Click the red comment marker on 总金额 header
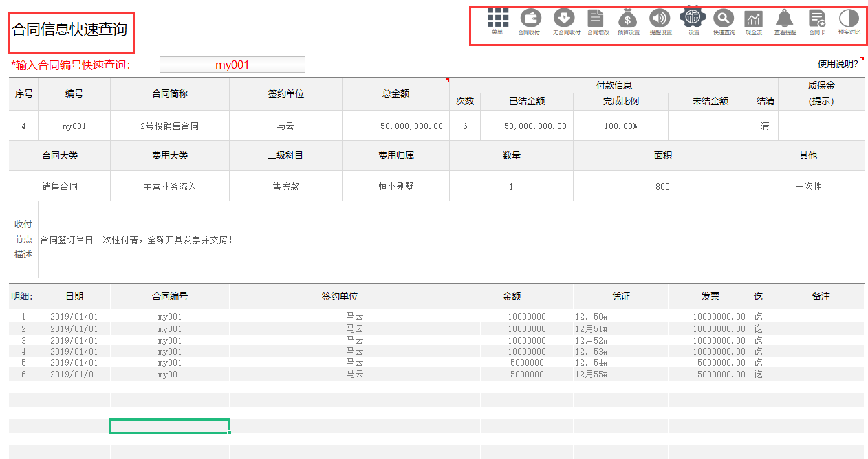The image size is (868, 459). pos(446,80)
